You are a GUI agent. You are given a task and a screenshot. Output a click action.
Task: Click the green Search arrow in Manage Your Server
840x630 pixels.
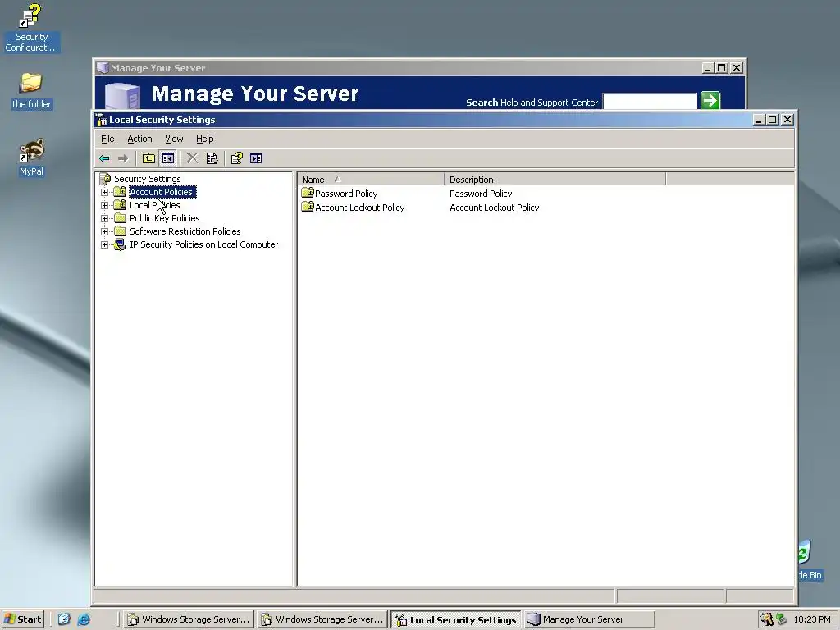click(710, 100)
